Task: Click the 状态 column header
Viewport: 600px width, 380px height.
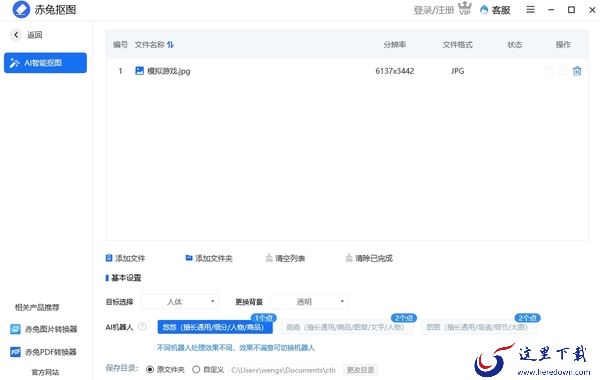Action: (x=515, y=45)
